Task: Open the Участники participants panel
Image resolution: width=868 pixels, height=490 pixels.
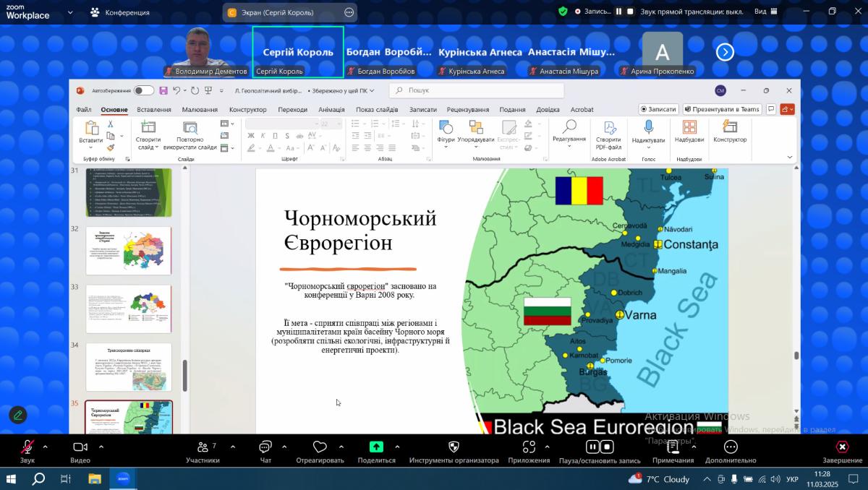Action: (x=203, y=447)
